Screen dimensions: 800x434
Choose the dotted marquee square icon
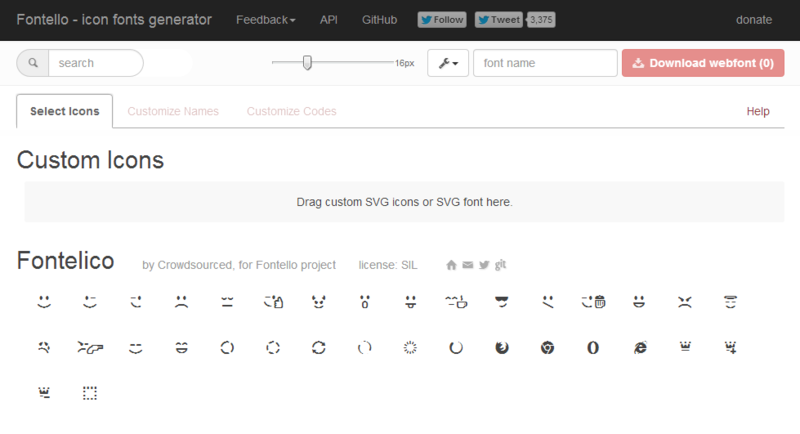[x=90, y=393]
